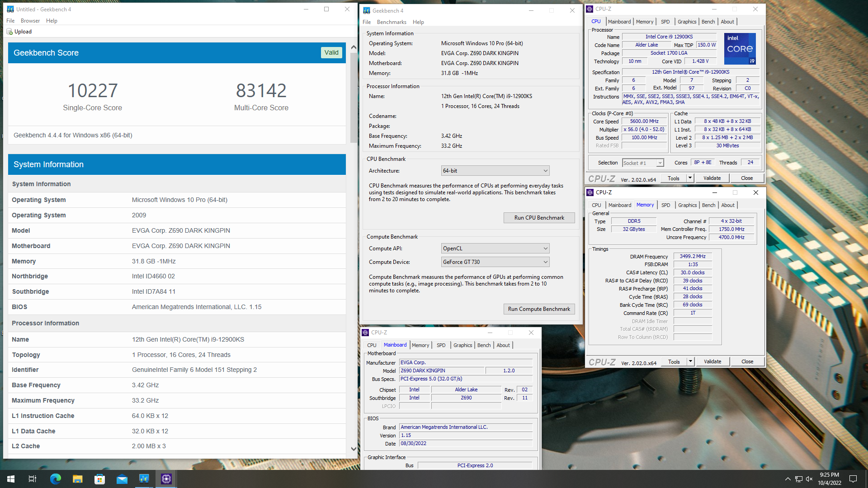The image size is (868, 488).
Task: Click the CPU-Z Memory window title icon
Action: (x=590, y=192)
